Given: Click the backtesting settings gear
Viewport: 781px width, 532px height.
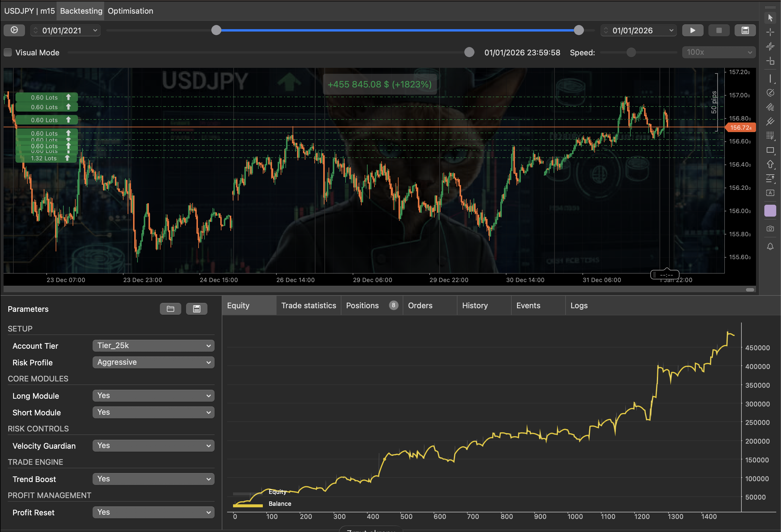Looking at the screenshot, I should tap(14, 30).
